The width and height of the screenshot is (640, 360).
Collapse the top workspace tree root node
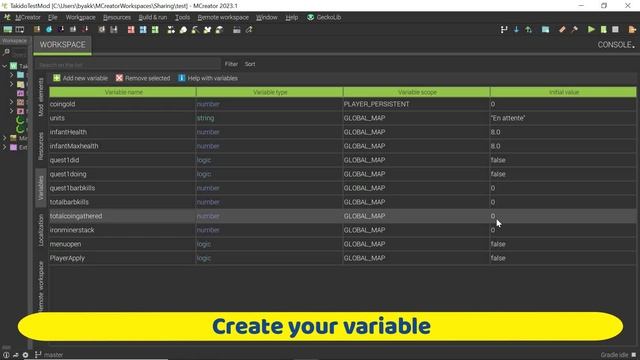tap(4, 66)
